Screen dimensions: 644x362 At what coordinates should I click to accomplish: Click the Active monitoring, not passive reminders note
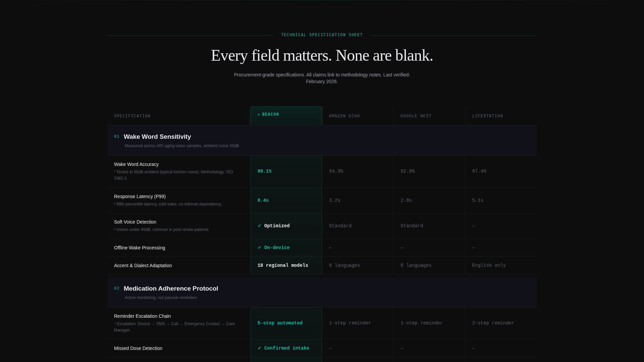pos(161,298)
